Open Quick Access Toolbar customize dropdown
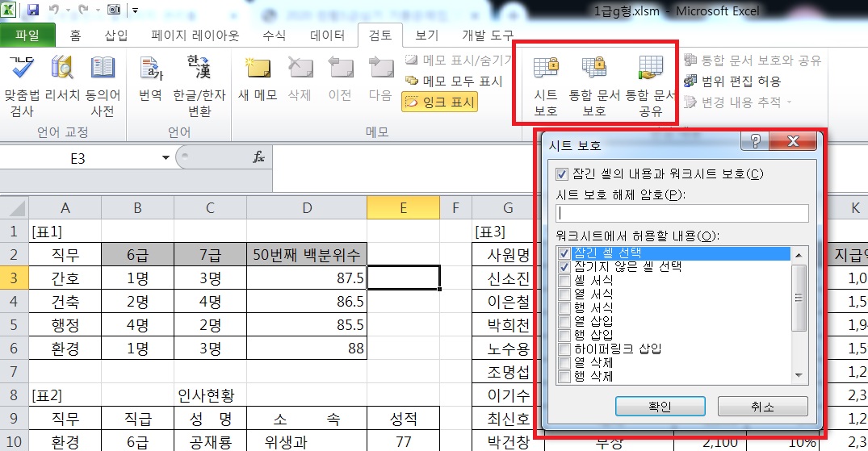 tap(134, 11)
